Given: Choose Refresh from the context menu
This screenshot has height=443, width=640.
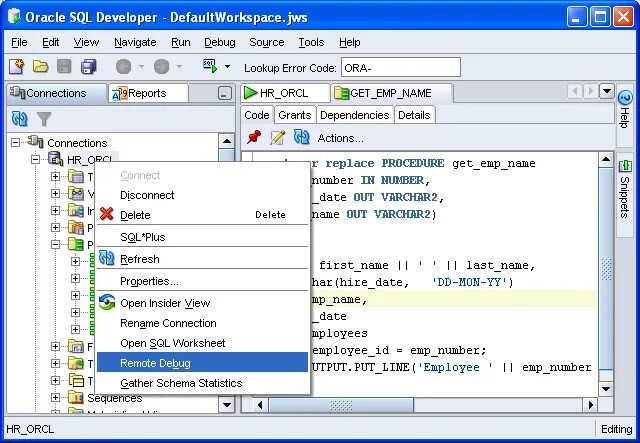Looking at the screenshot, I should (x=202, y=259).
